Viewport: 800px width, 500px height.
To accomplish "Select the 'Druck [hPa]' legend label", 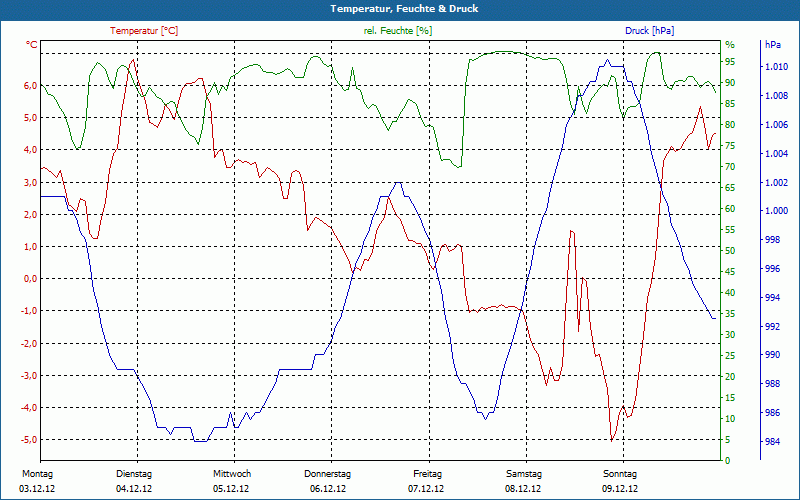I will [x=649, y=31].
